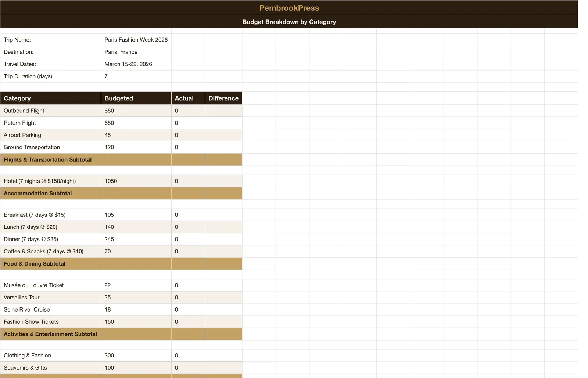Select the Airport Parking category cell
This screenshot has width=588, height=378.
(x=51, y=135)
